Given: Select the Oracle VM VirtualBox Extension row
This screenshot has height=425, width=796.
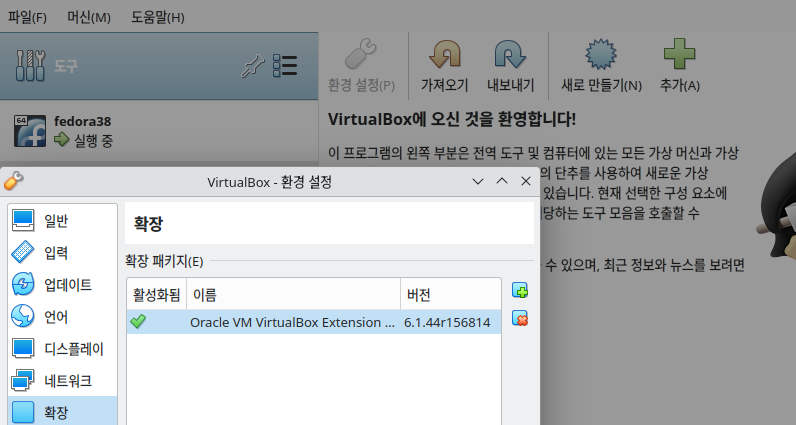Looking at the screenshot, I should pyautogui.click(x=314, y=322).
